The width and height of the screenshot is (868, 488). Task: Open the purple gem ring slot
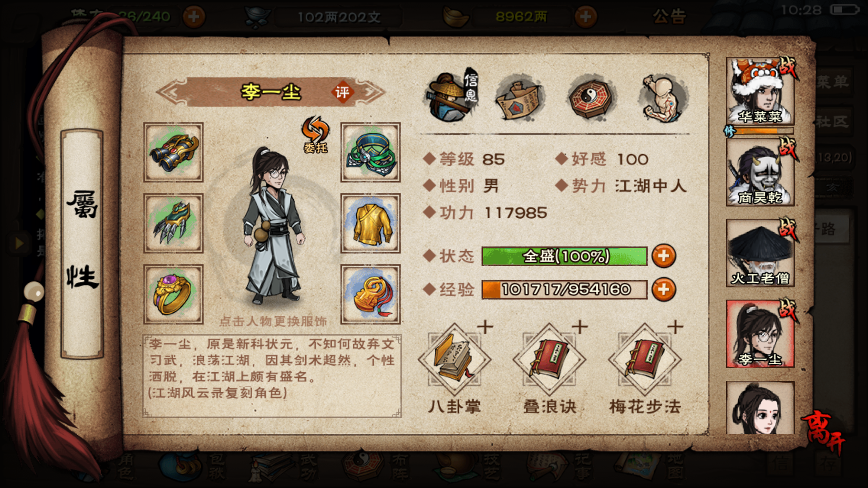pyautogui.click(x=173, y=294)
